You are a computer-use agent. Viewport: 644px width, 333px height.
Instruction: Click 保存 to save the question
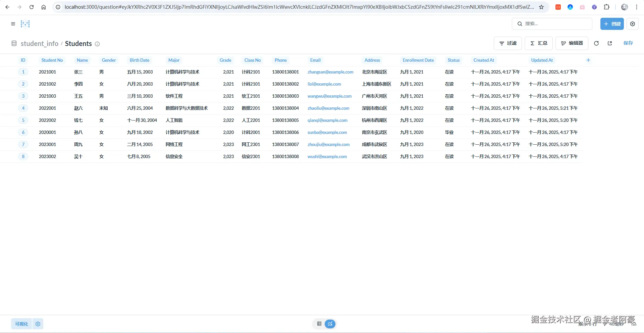tap(628, 43)
